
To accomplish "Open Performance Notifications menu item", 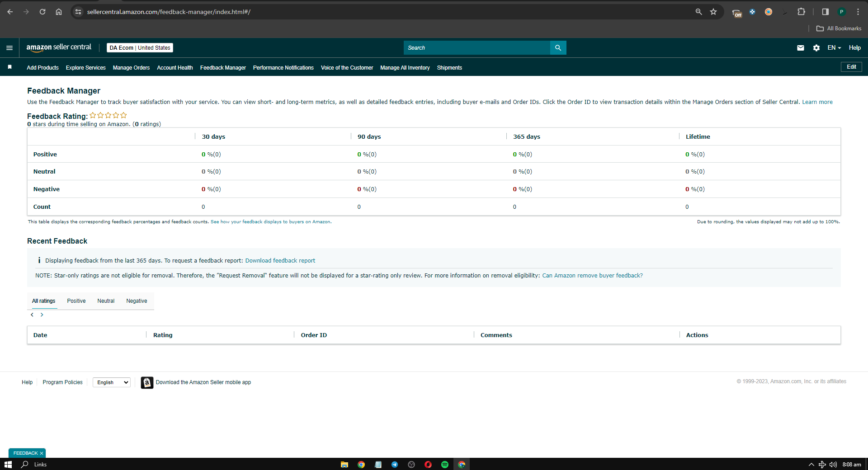I will click(283, 68).
